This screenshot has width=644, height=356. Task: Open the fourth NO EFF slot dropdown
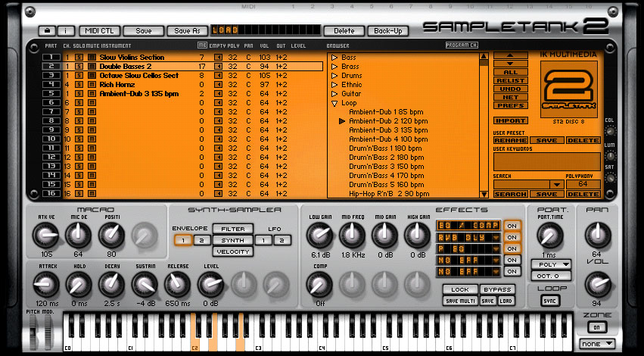pos(496,261)
